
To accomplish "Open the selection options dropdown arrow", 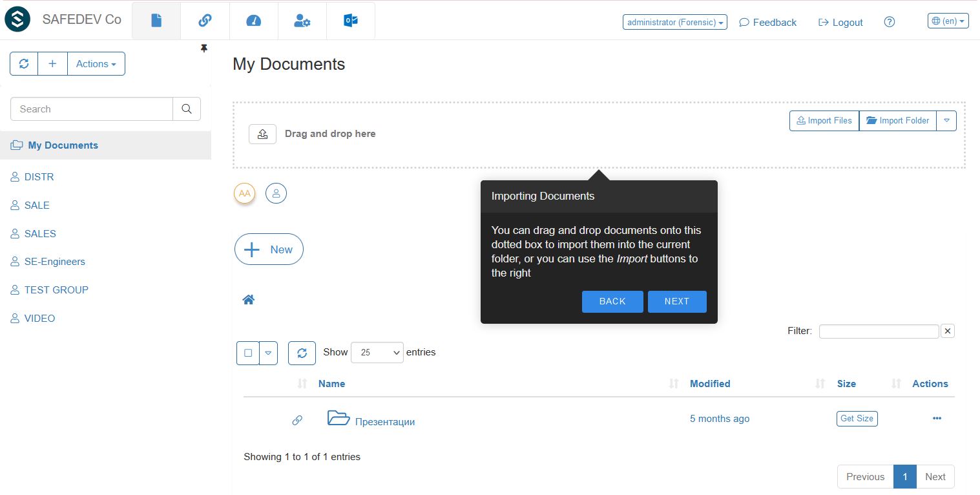I will (269, 353).
